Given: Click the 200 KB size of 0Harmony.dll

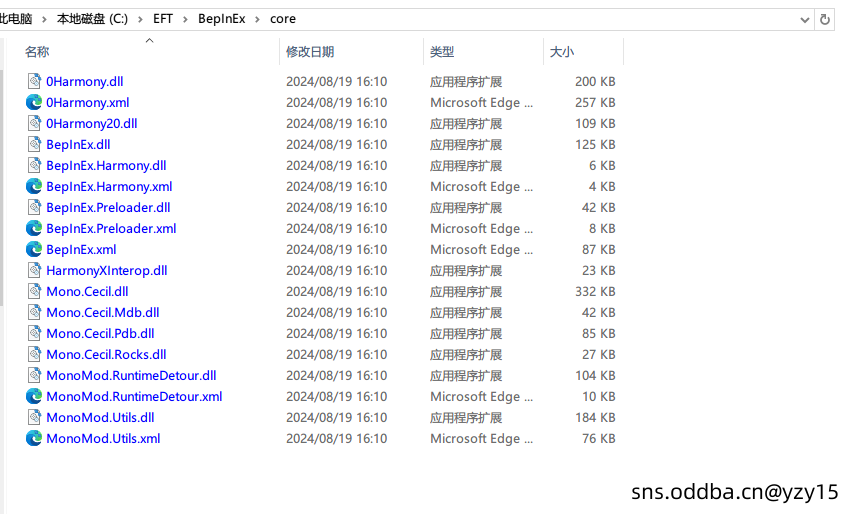Looking at the screenshot, I should click(595, 81).
